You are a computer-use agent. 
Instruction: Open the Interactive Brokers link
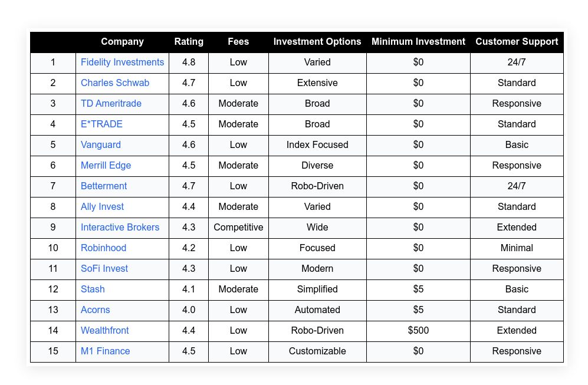(x=120, y=228)
